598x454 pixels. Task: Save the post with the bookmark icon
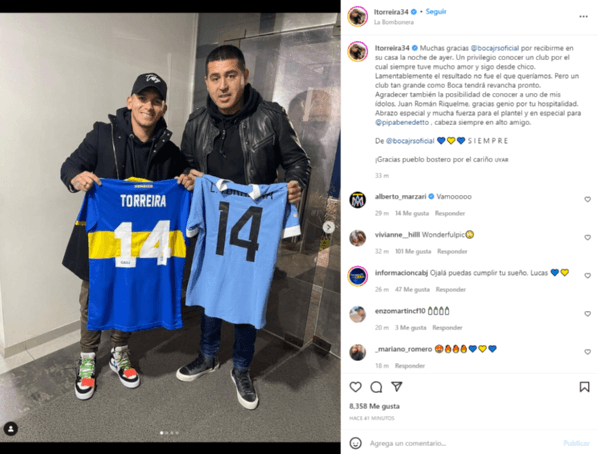[584, 387]
